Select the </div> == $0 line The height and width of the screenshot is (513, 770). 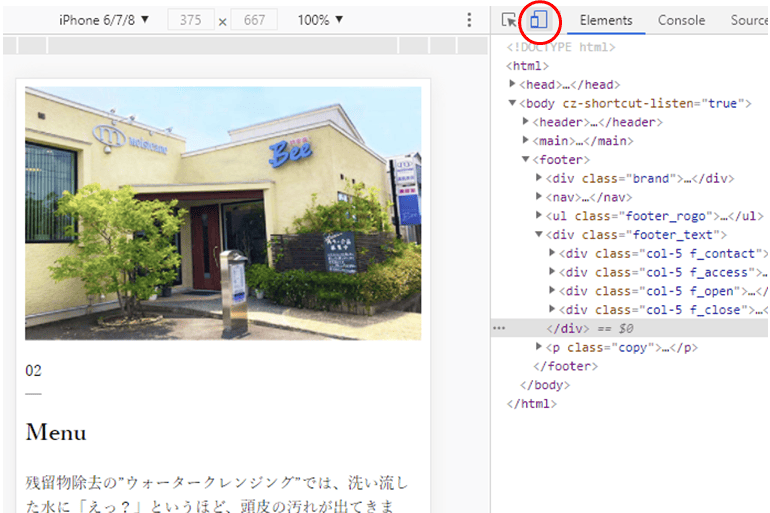(630, 328)
